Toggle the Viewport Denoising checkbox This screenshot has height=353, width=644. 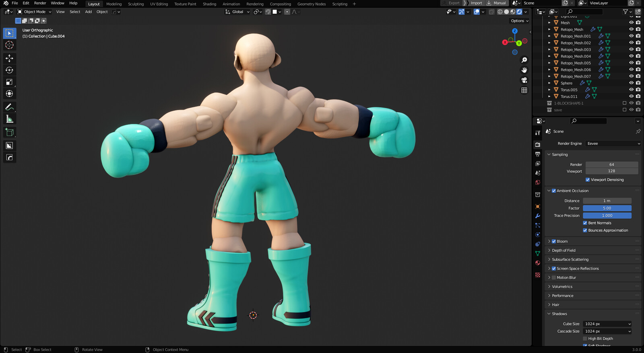coord(588,180)
